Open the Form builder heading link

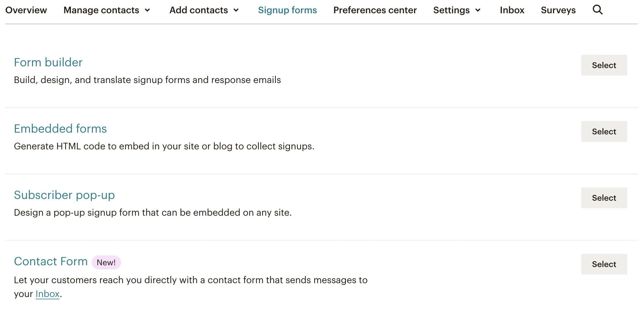coord(48,62)
